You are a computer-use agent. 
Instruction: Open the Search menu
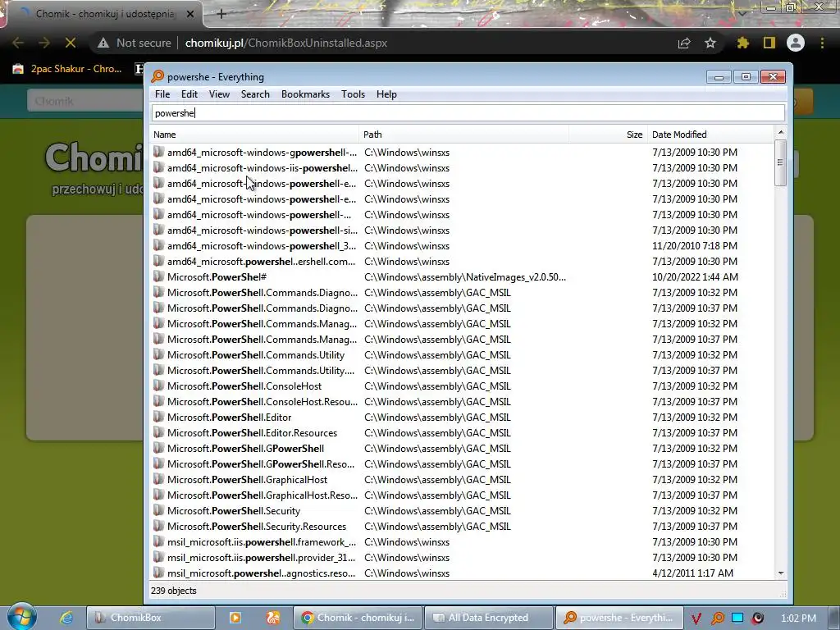coord(255,94)
